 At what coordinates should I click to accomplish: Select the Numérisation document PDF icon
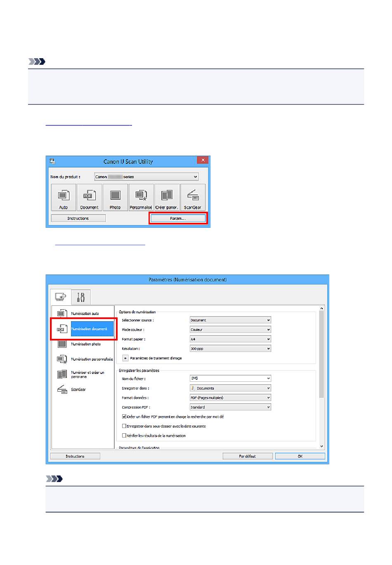coord(62,329)
